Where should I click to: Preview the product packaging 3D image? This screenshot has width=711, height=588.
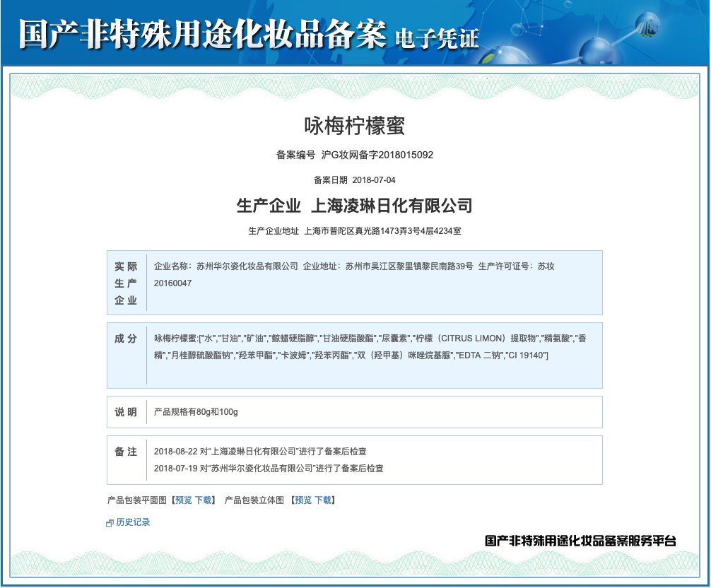(x=303, y=500)
